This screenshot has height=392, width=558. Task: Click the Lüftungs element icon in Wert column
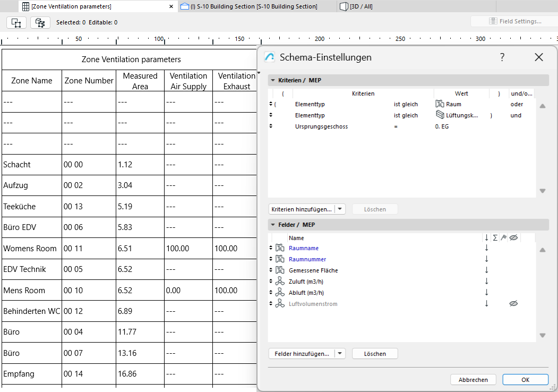pyautogui.click(x=439, y=115)
